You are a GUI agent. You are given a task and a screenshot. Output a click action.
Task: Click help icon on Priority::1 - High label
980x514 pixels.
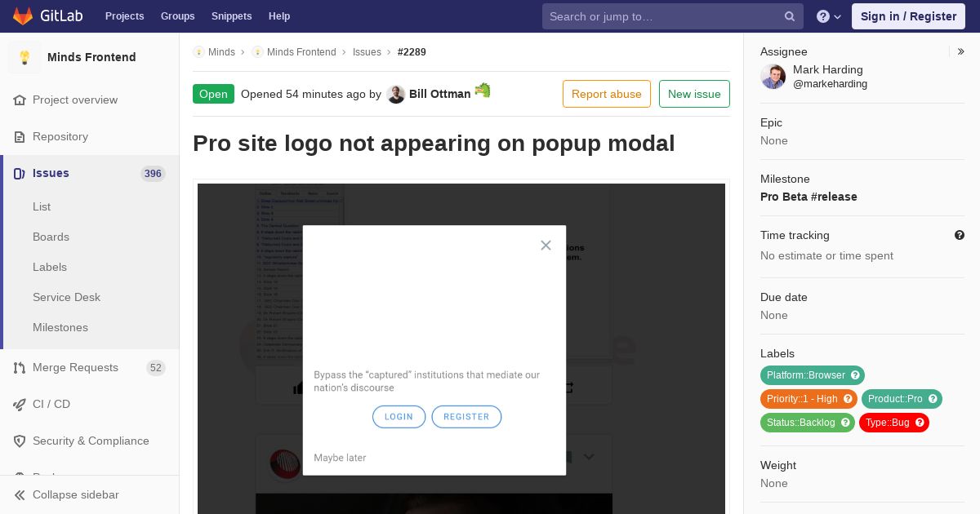click(x=848, y=399)
